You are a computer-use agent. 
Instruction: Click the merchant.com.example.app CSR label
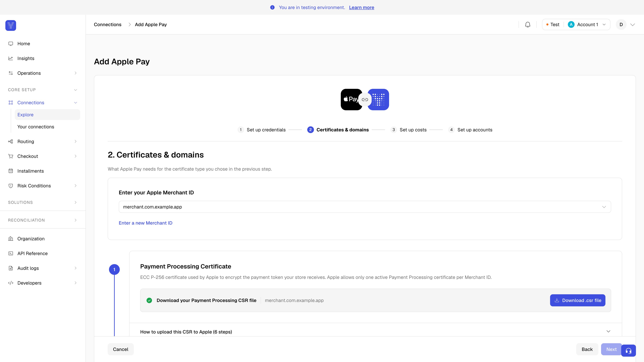click(x=294, y=300)
